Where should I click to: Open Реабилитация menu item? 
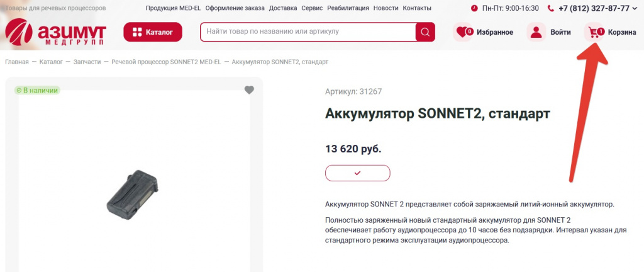(x=348, y=8)
